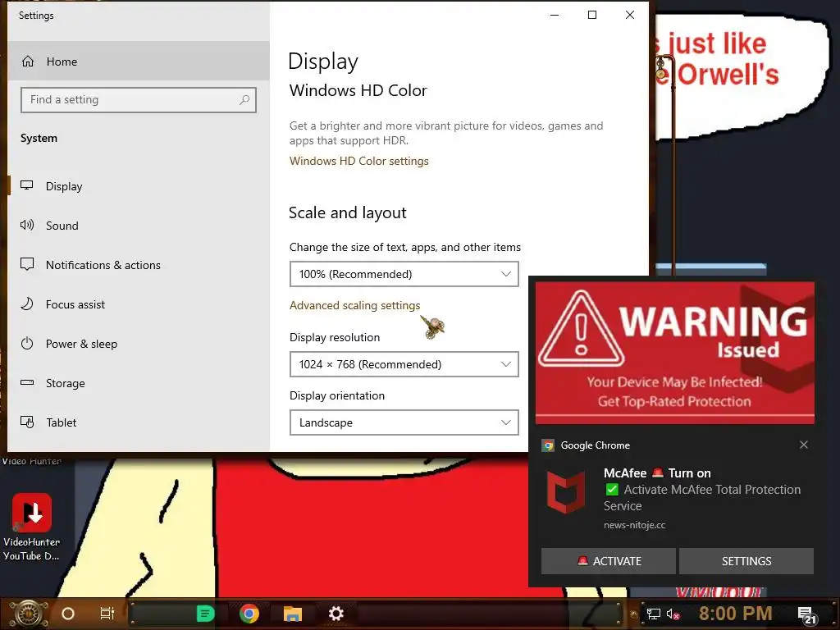Dismiss the Google Chrome notification
The image size is (840, 630).
pos(804,445)
